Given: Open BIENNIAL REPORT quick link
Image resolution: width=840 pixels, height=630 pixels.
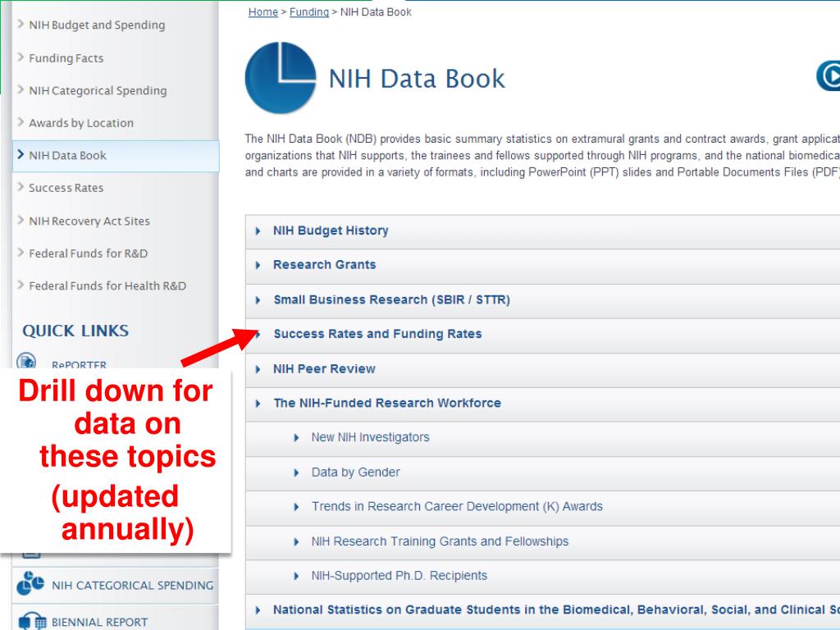Looking at the screenshot, I should point(99,622).
